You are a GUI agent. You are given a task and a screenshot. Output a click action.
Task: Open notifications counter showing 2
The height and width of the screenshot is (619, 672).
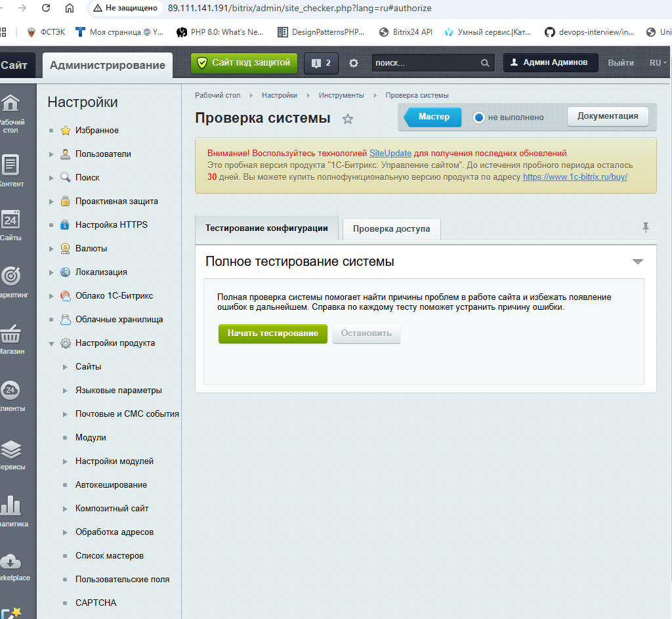click(321, 63)
